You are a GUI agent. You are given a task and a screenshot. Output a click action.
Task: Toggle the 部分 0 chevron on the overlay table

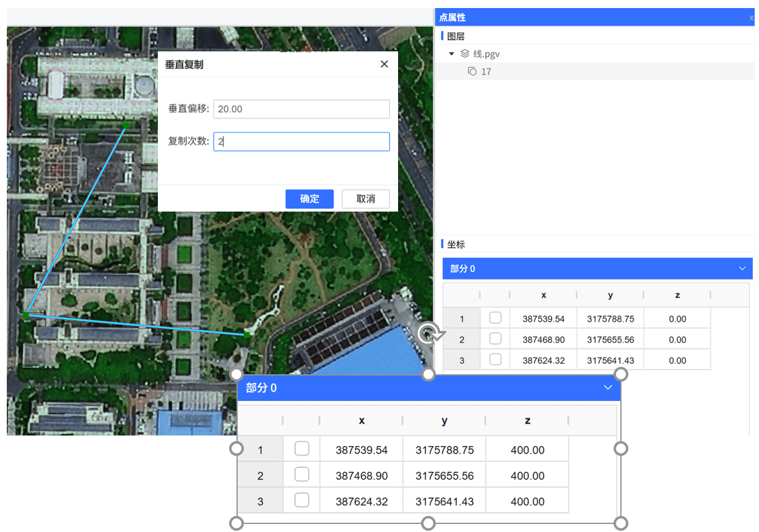[607, 388]
